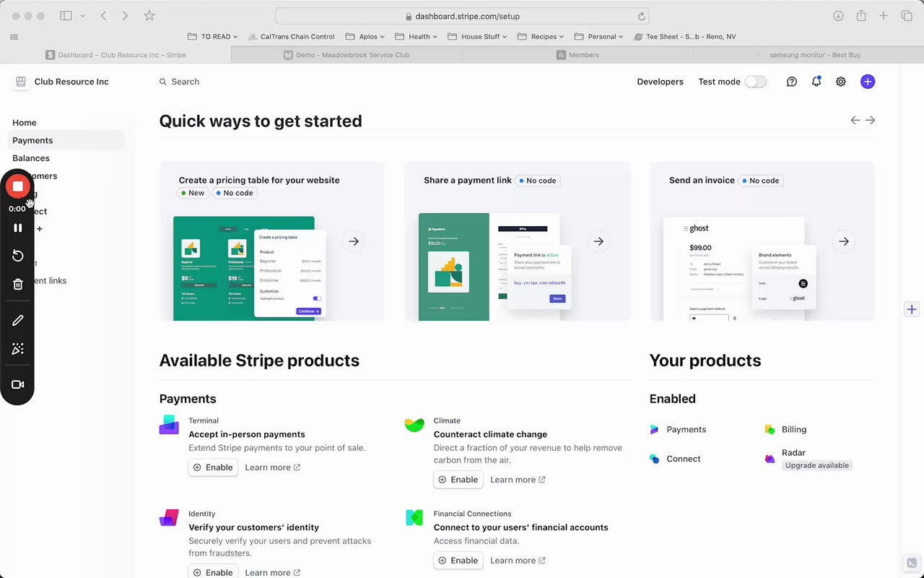Open Stripe settings gear

pos(841,82)
